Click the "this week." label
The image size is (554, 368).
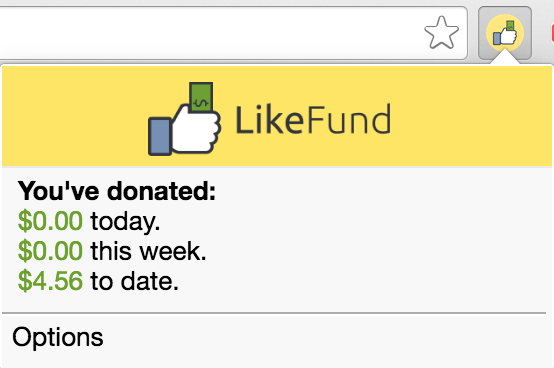[148, 251]
